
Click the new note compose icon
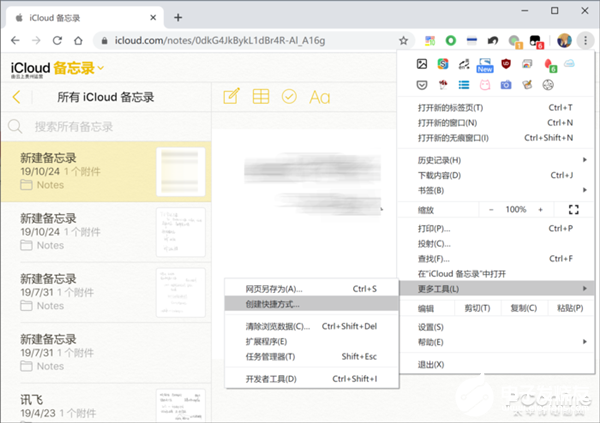coord(231,97)
